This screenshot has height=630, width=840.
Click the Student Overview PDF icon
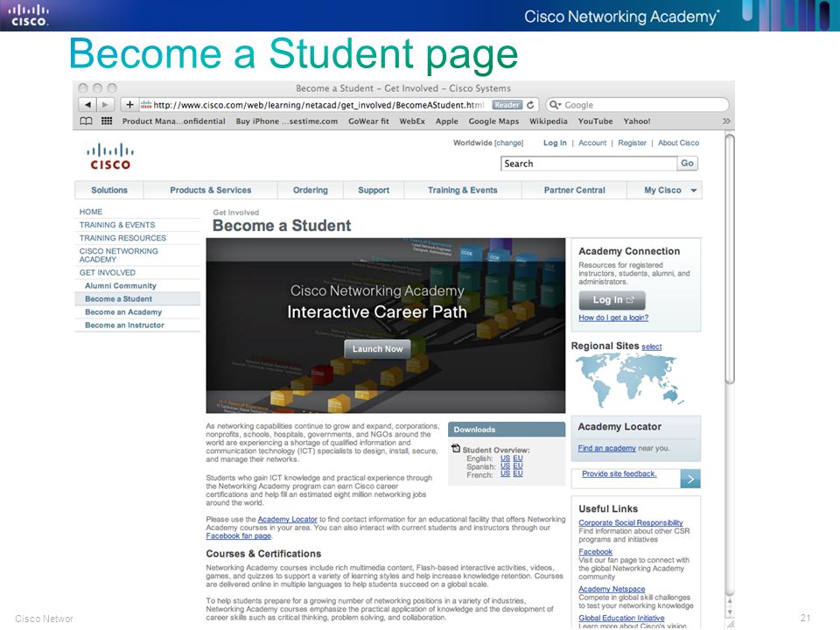point(456,448)
